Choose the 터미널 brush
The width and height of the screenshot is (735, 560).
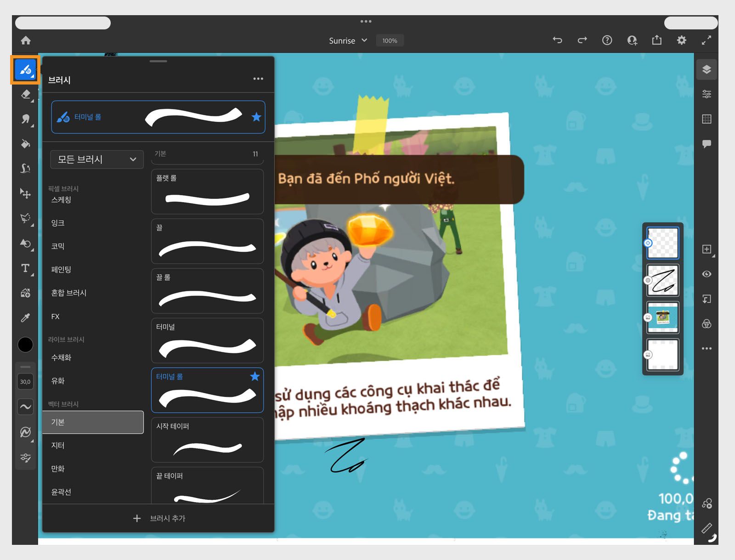pyautogui.click(x=207, y=340)
